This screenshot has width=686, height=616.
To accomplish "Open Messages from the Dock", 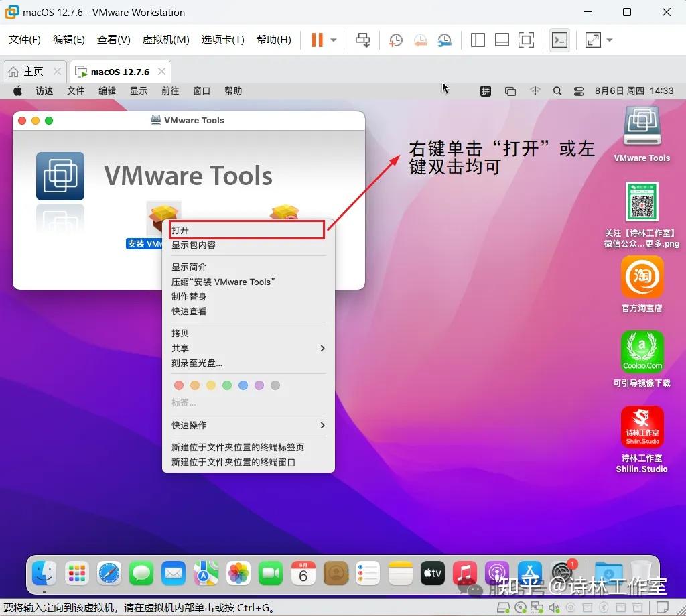I will coord(141,573).
